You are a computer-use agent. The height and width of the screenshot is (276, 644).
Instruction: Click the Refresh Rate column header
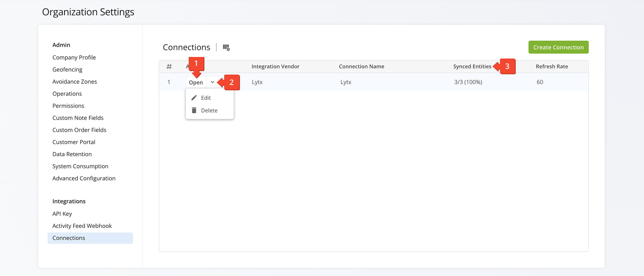[552, 66]
